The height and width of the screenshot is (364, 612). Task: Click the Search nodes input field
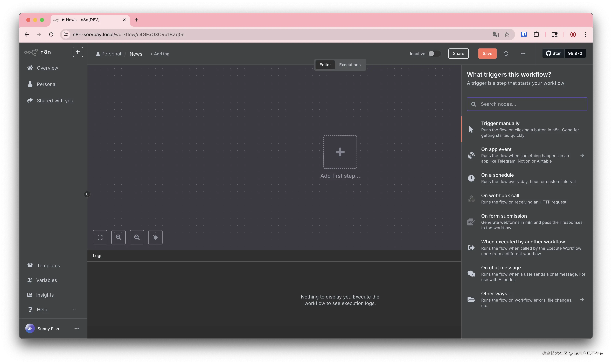pyautogui.click(x=530, y=104)
